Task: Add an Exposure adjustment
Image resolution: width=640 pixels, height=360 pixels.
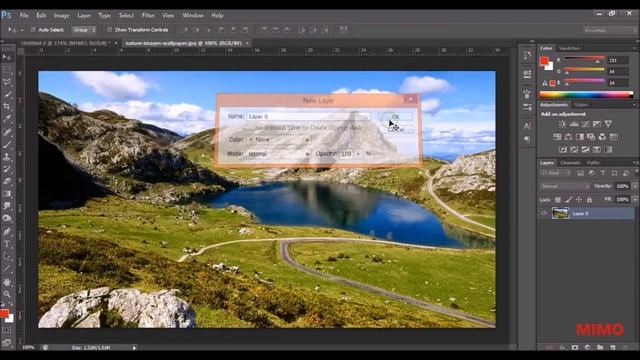Action: pos(597,124)
